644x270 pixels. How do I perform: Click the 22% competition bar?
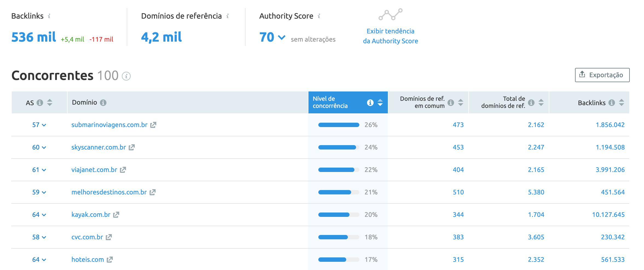[x=339, y=170]
